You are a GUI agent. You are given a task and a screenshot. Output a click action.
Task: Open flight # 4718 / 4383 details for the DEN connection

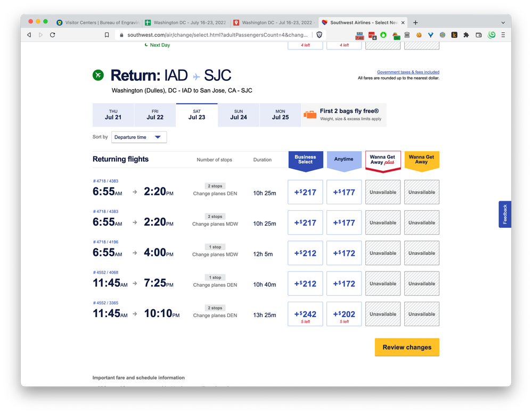105,181
